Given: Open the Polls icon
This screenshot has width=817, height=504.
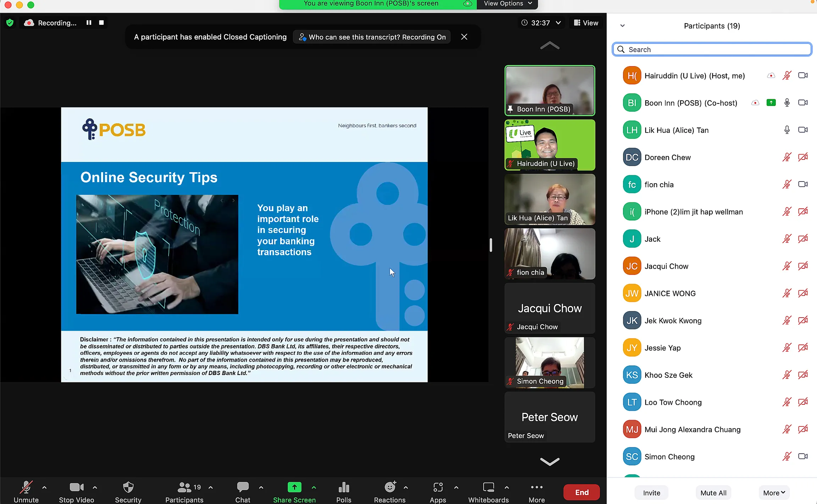Looking at the screenshot, I should 344,487.
